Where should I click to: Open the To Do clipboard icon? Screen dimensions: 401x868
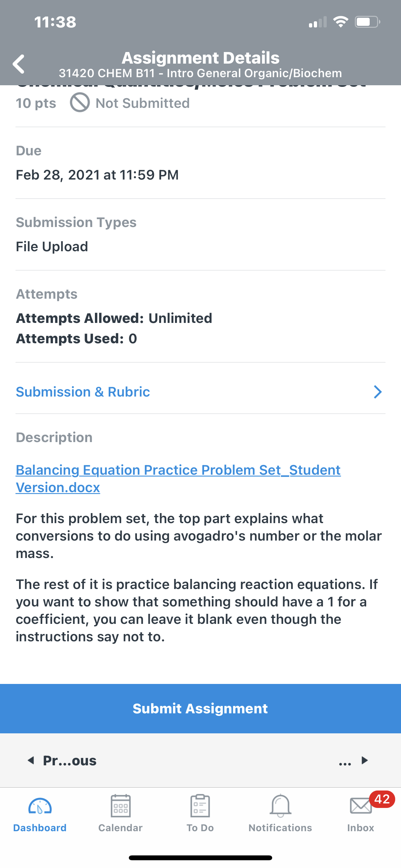(x=200, y=806)
